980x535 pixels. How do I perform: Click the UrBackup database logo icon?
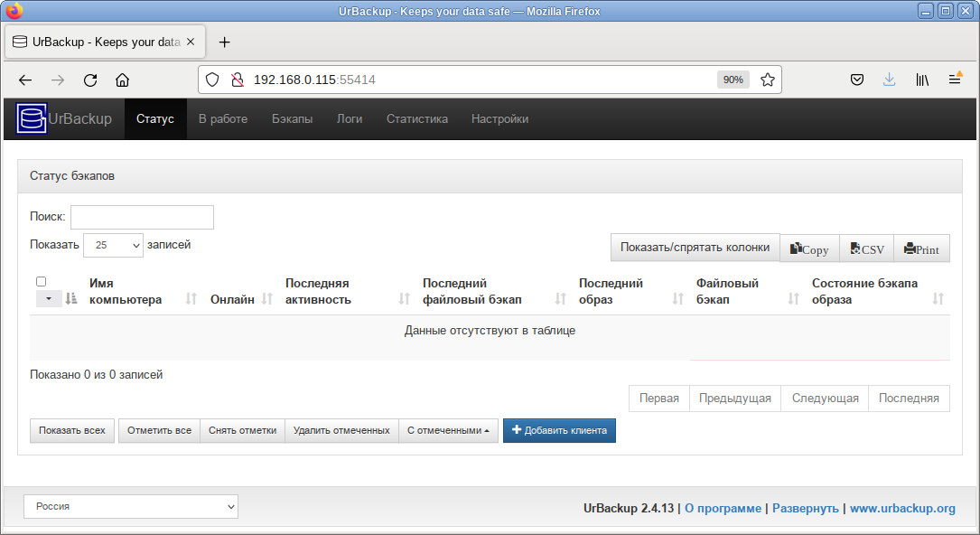(x=32, y=118)
